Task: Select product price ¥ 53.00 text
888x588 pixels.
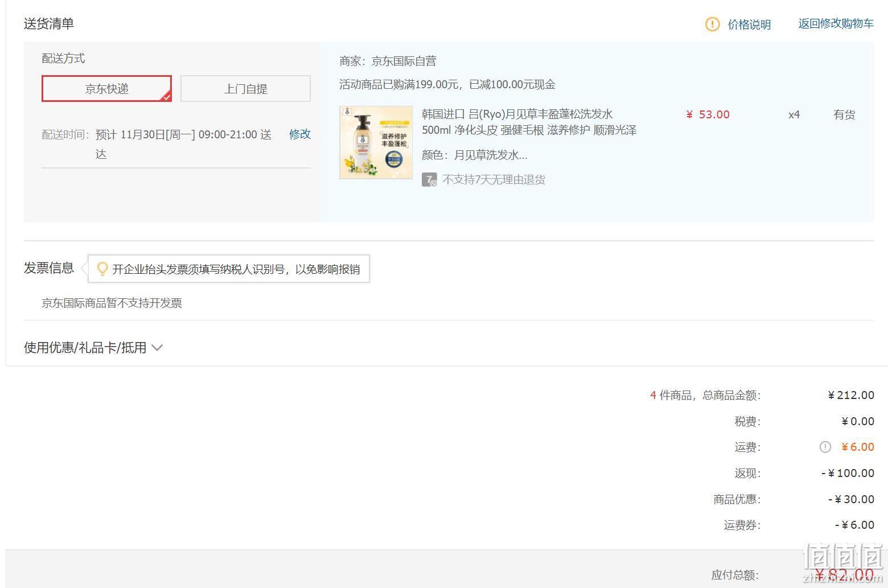Action: coord(708,114)
